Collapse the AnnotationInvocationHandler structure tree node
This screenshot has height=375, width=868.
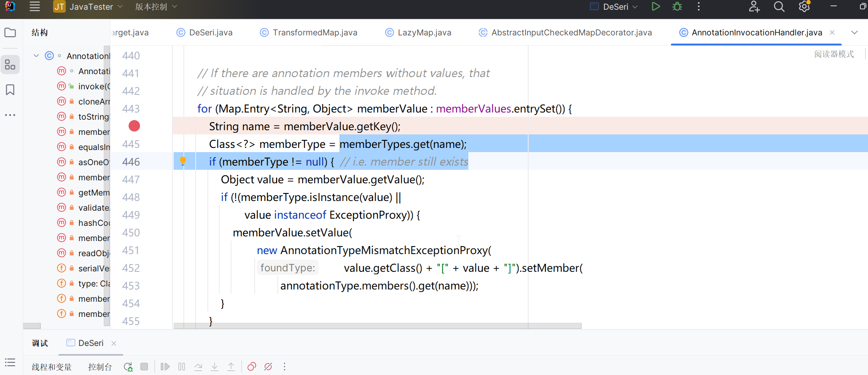36,56
